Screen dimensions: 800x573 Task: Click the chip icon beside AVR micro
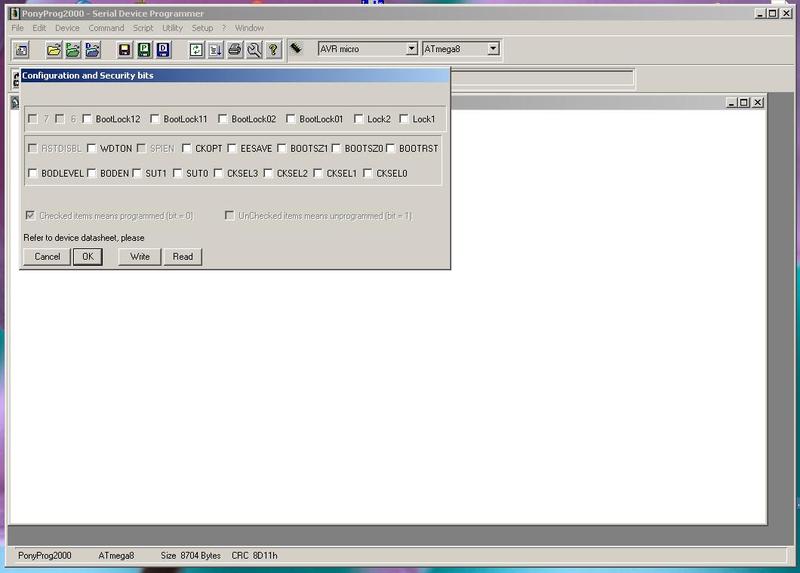tap(297, 48)
